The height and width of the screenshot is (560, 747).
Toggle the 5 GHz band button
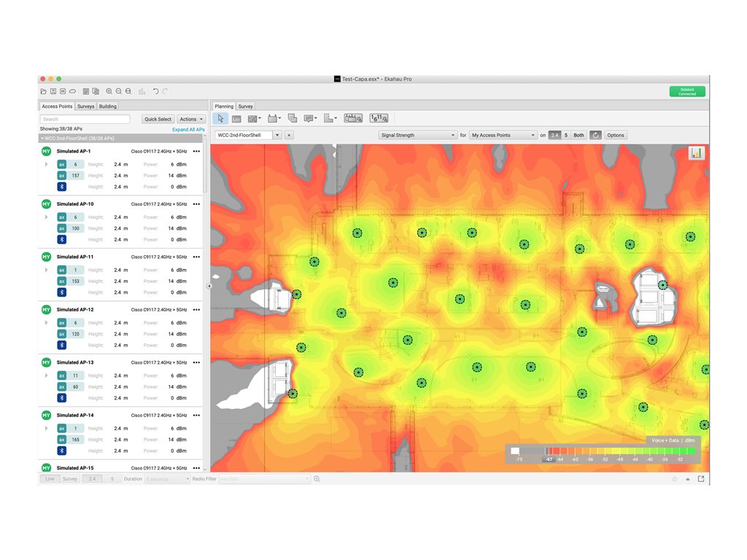[565, 135]
